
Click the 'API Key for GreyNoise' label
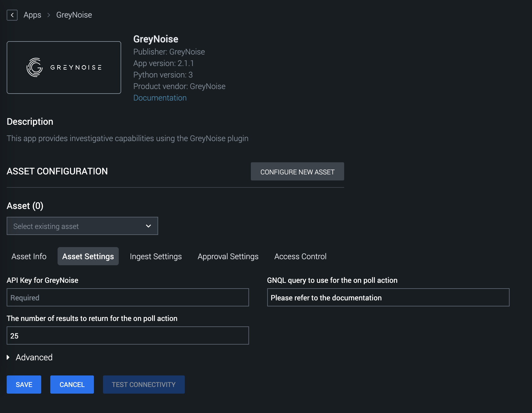click(x=42, y=280)
